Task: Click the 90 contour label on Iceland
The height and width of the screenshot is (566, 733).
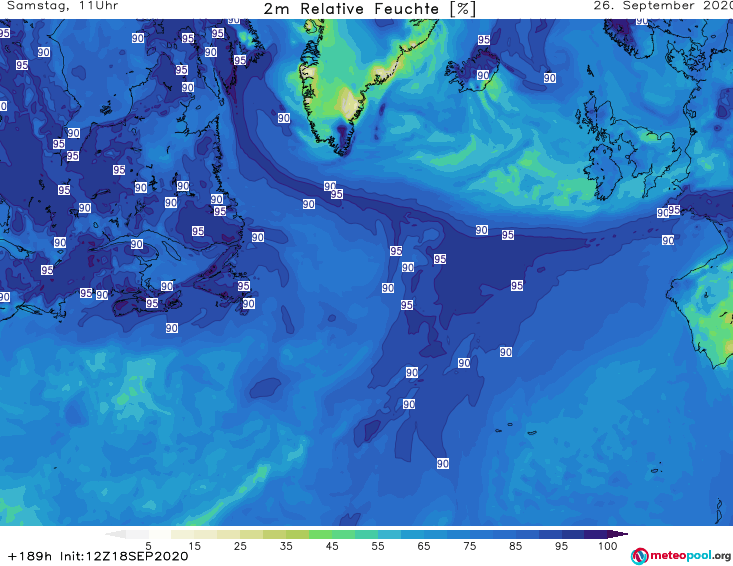Action: coord(483,75)
